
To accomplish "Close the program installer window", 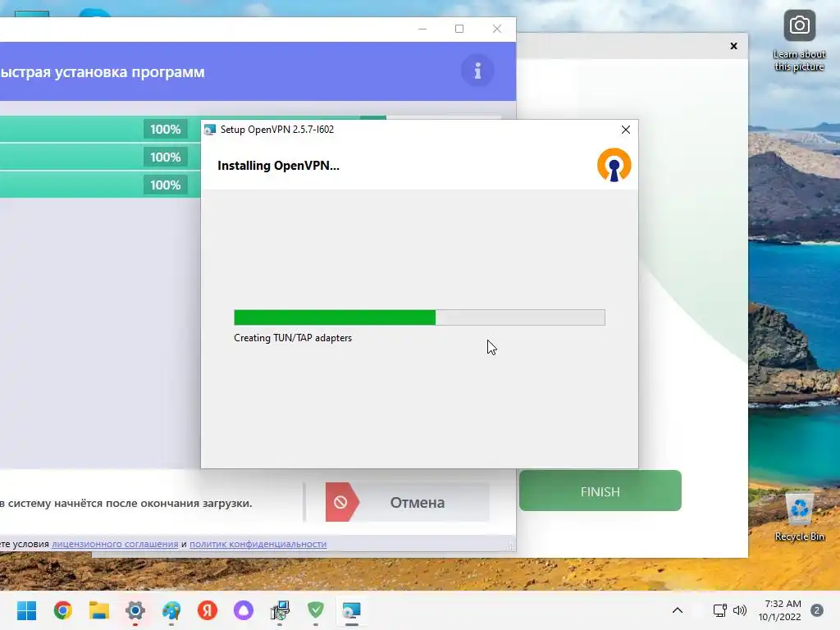I will (x=496, y=29).
